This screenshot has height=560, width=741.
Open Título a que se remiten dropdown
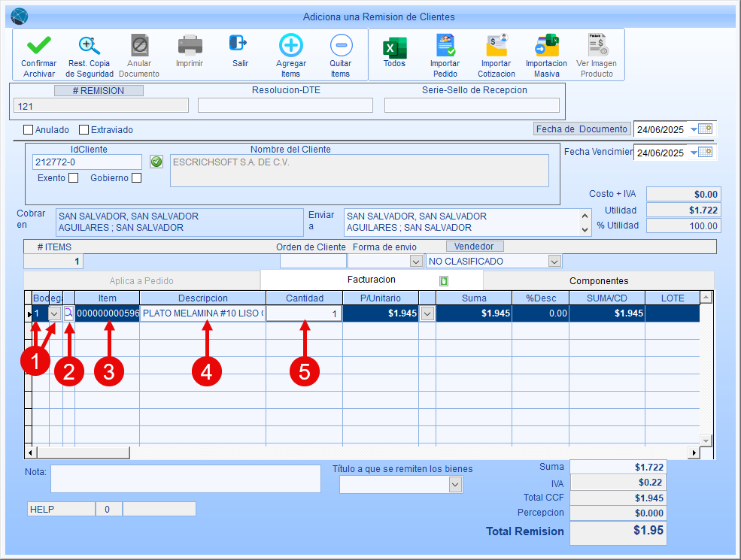click(454, 486)
